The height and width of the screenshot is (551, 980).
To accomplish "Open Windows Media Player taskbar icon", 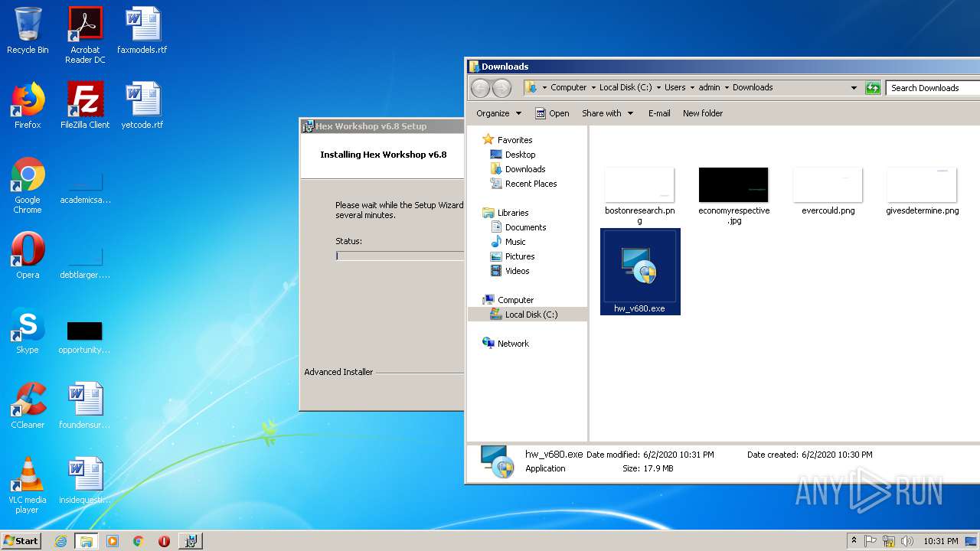I will click(x=113, y=541).
